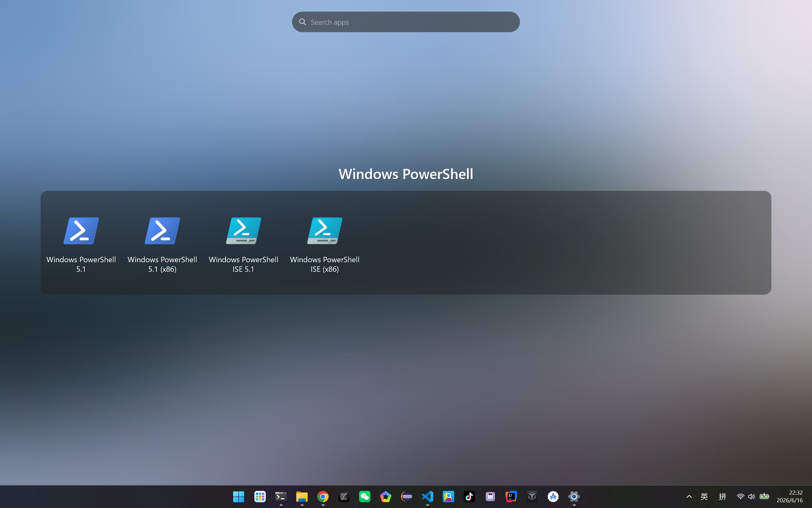This screenshot has height=508, width=812.
Task: Open the Zed editor from the taskbar
Action: [x=344, y=497]
